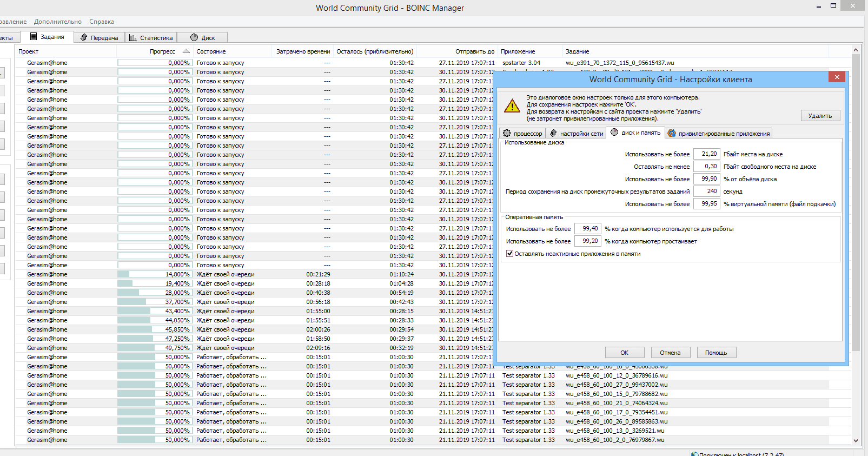Close the Настройки клиента dialog
This screenshot has width=868, height=456.
(837, 77)
